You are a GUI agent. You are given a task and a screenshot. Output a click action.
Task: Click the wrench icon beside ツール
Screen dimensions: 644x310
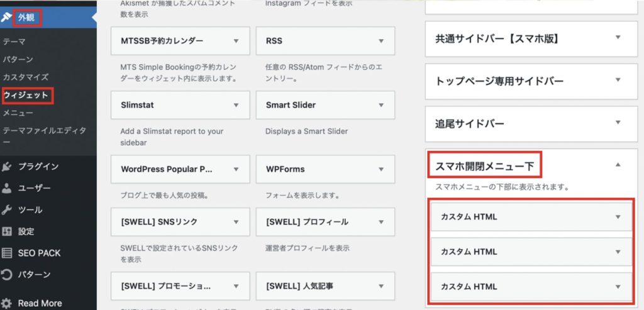click(7, 209)
